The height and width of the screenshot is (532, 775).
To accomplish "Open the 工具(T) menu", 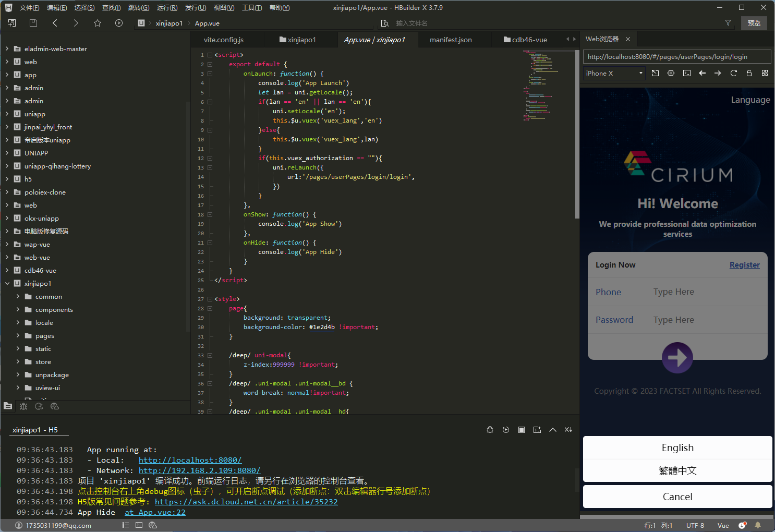I will tap(252, 8).
